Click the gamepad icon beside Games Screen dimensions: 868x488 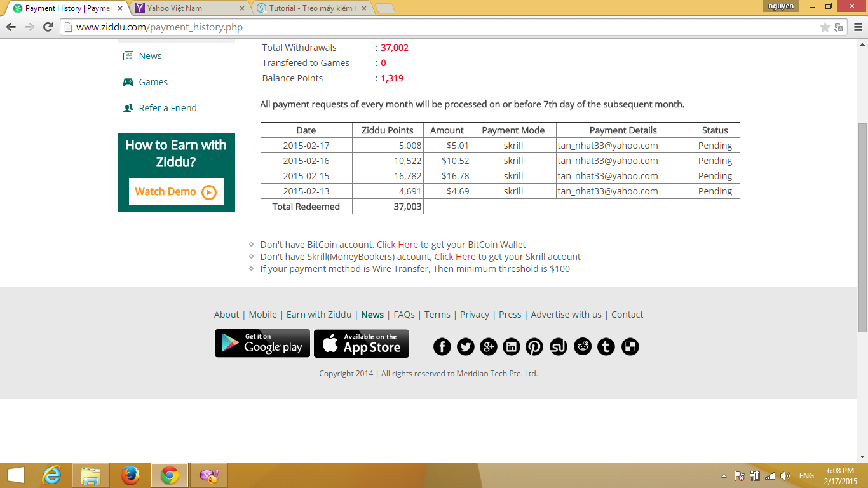point(128,82)
